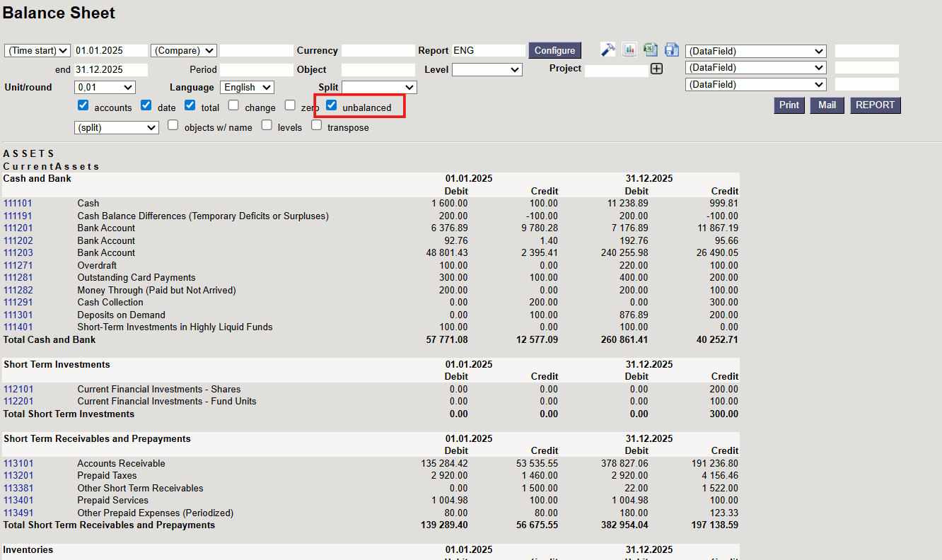Open the (Compare) dropdown
This screenshot has height=560, width=942.
(x=183, y=51)
